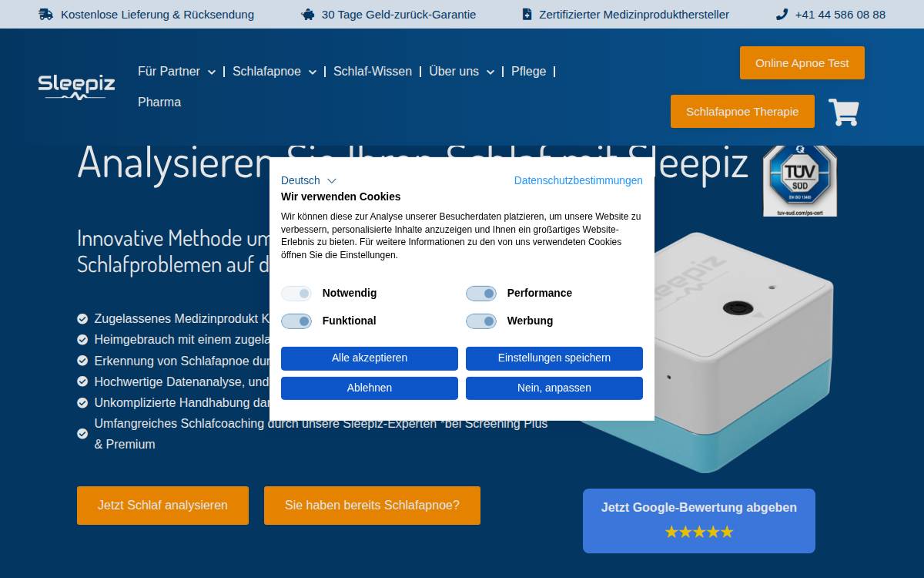Expand the Für Partner menu chevron
924x578 pixels.
click(x=212, y=72)
